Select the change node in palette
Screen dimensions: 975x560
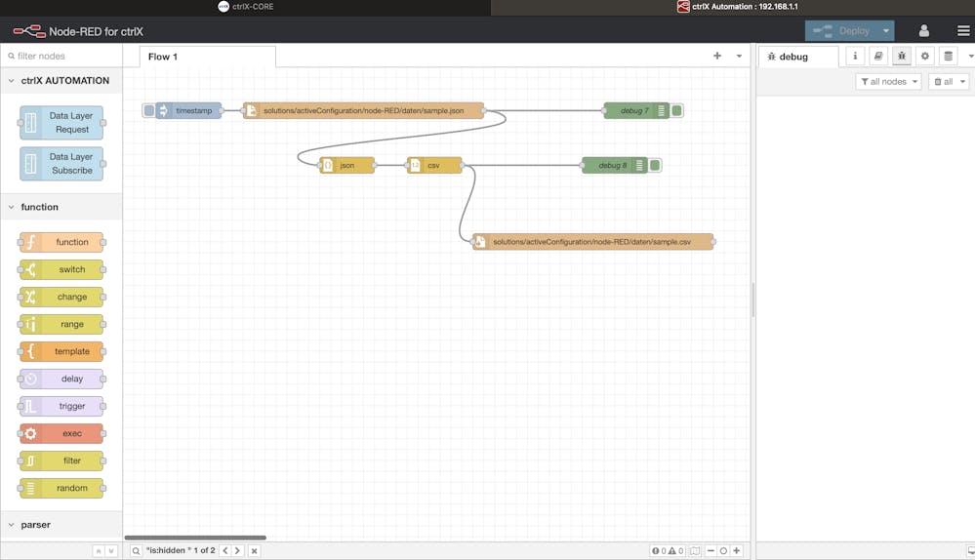pyautogui.click(x=61, y=297)
